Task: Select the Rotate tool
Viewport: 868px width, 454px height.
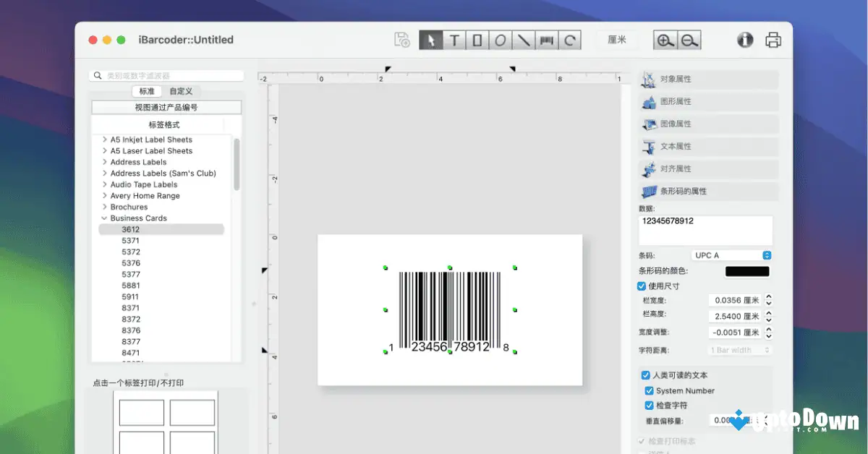Action: [x=571, y=40]
